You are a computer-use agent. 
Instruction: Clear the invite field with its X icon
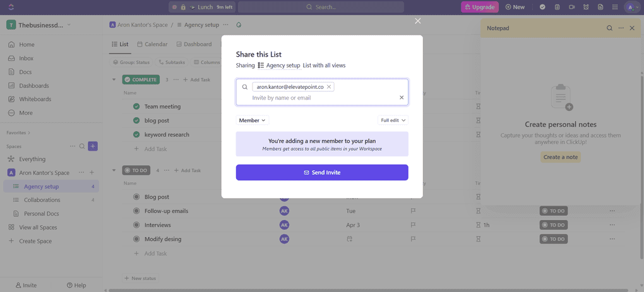point(402,98)
